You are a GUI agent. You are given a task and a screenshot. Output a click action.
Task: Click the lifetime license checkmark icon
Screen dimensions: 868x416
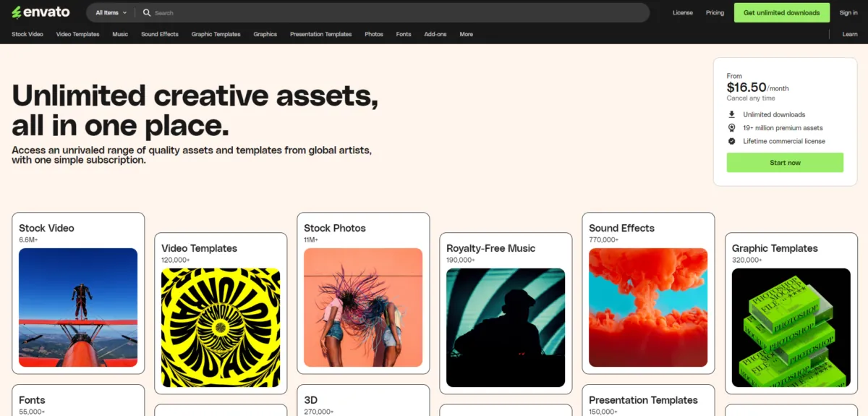tap(732, 141)
